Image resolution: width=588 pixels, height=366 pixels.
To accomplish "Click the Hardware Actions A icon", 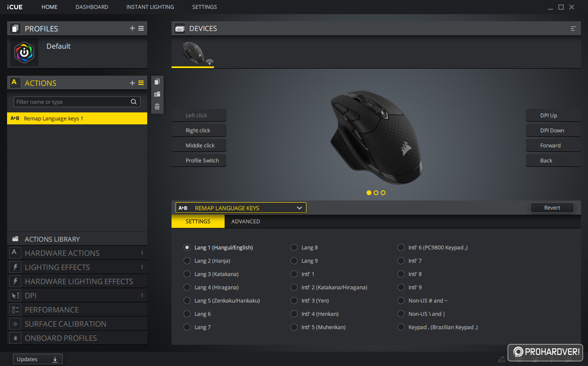I will tap(15, 253).
